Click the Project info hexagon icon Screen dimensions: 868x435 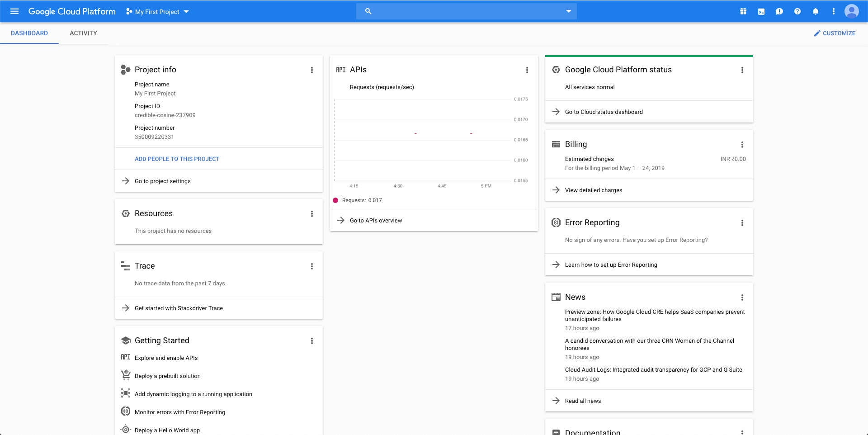[x=126, y=70]
